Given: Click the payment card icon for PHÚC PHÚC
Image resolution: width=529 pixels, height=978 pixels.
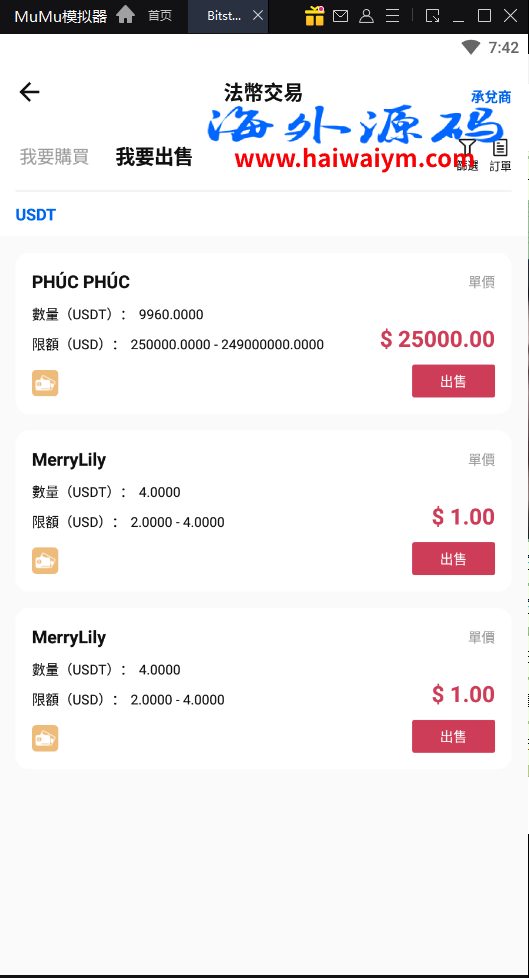Looking at the screenshot, I should tap(45, 383).
